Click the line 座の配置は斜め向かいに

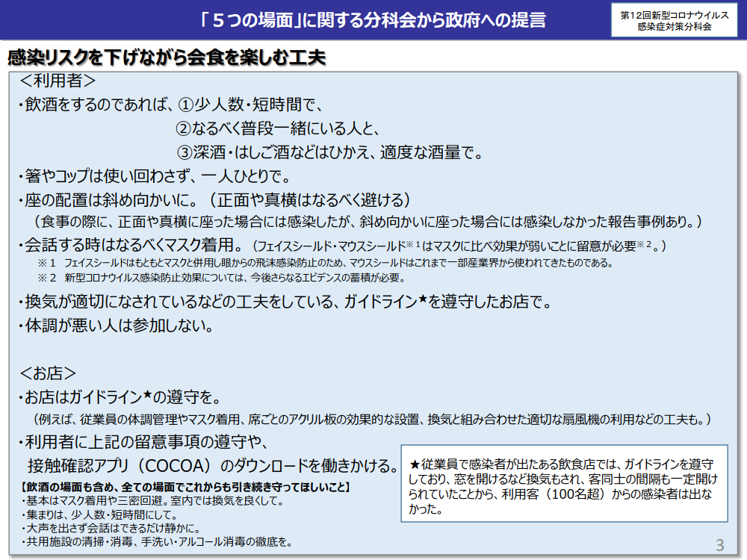pyautogui.click(x=214, y=200)
